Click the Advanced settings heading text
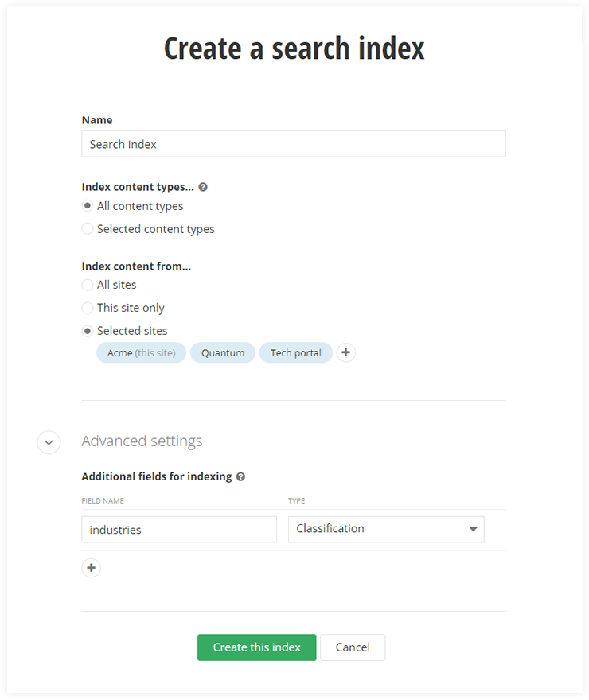This screenshot has height=700, width=589. 142,441
